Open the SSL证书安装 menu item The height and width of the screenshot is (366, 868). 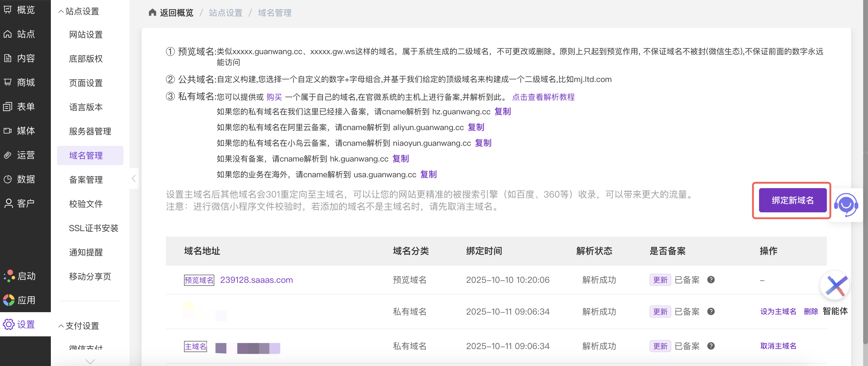pyautogui.click(x=93, y=228)
